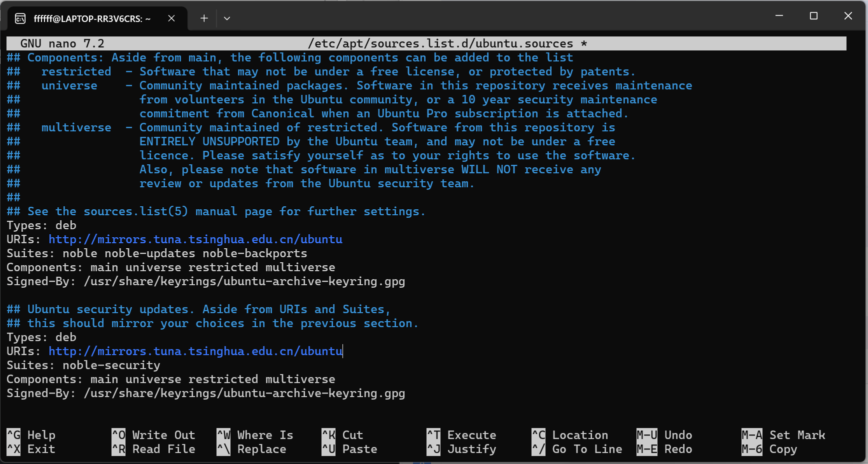868x464 pixels.
Task: Click the M-U Undo shortcut label
Action: tap(664, 435)
